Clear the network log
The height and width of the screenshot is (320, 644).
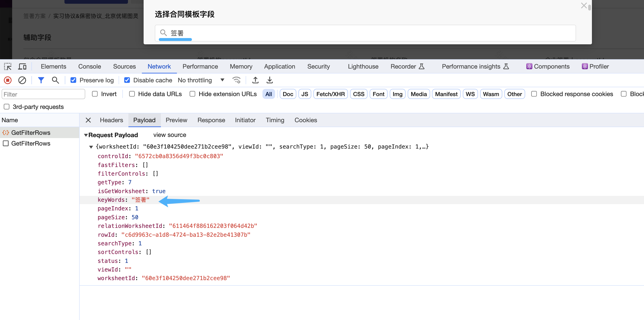coord(22,80)
